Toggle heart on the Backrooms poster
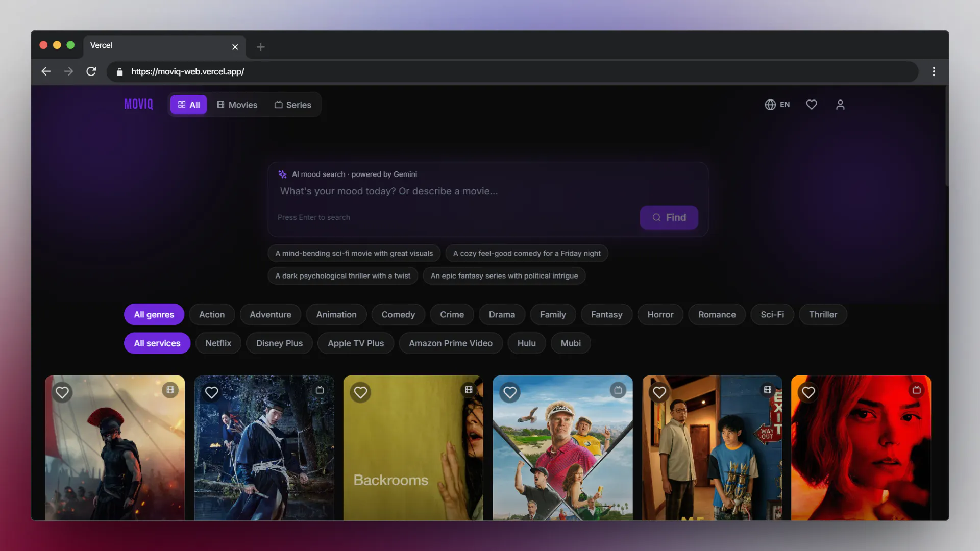Screen dimensions: 980x551 tap(360, 392)
